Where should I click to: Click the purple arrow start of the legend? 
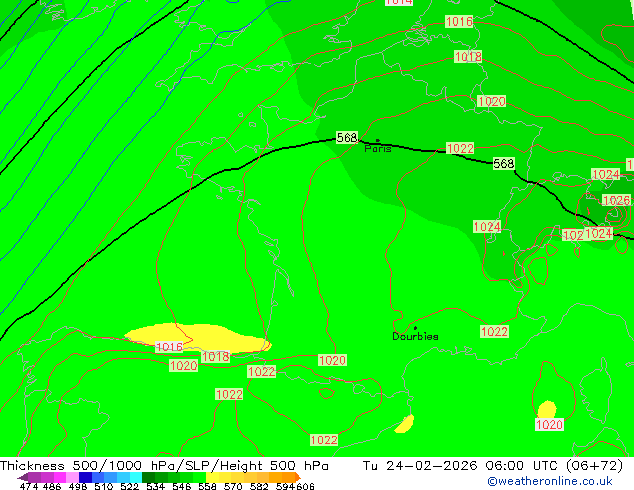(x=22, y=477)
